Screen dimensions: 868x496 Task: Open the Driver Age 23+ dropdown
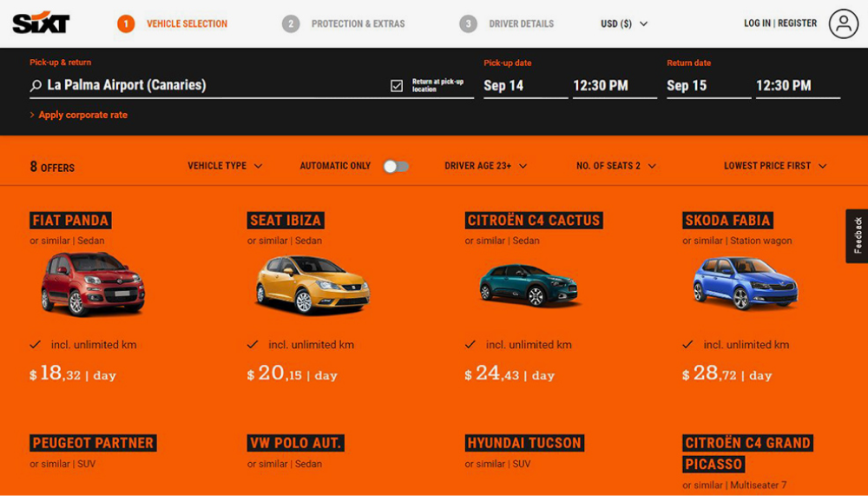[485, 166]
